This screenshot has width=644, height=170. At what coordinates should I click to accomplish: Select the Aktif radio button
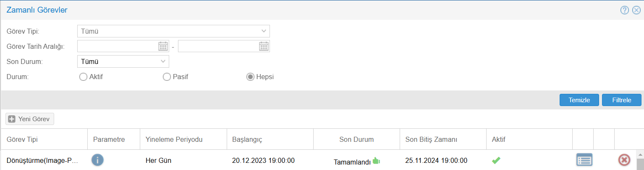[x=83, y=77]
